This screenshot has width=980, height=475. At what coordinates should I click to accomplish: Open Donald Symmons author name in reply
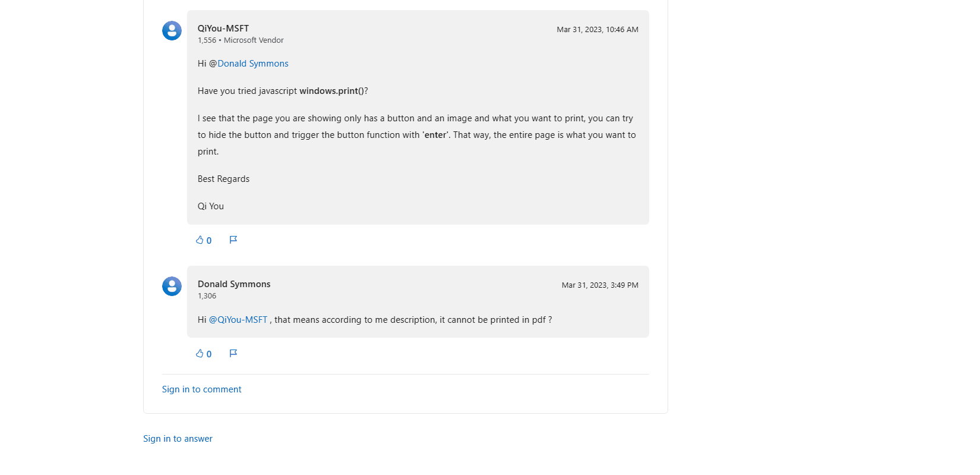pos(234,284)
